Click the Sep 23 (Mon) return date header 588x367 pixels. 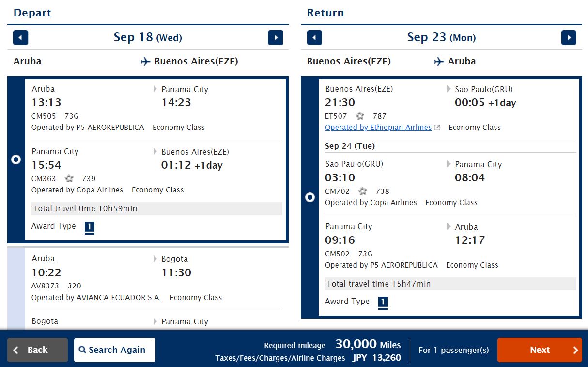[x=441, y=37]
